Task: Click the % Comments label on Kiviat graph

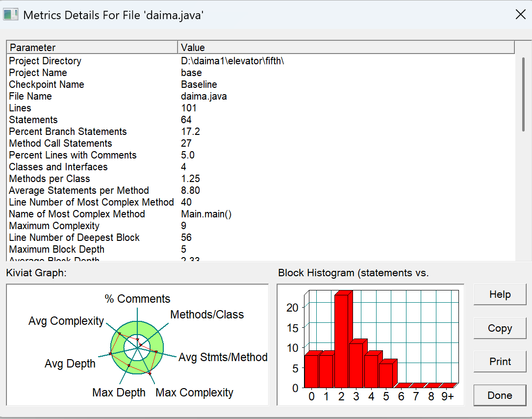Action: tap(137, 299)
